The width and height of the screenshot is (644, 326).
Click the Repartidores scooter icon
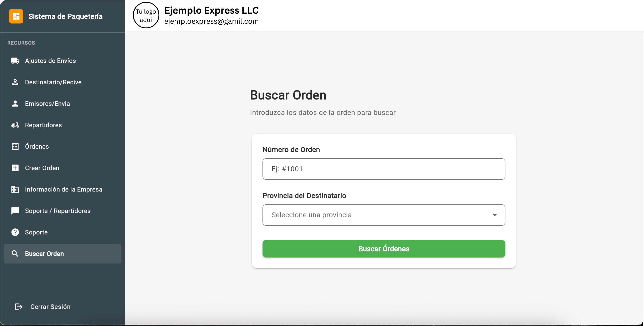(15, 125)
